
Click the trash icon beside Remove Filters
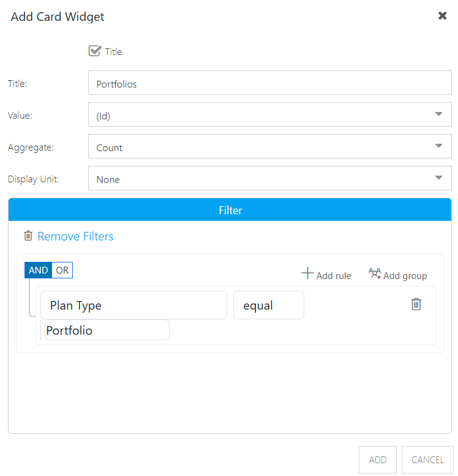tap(28, 236)
